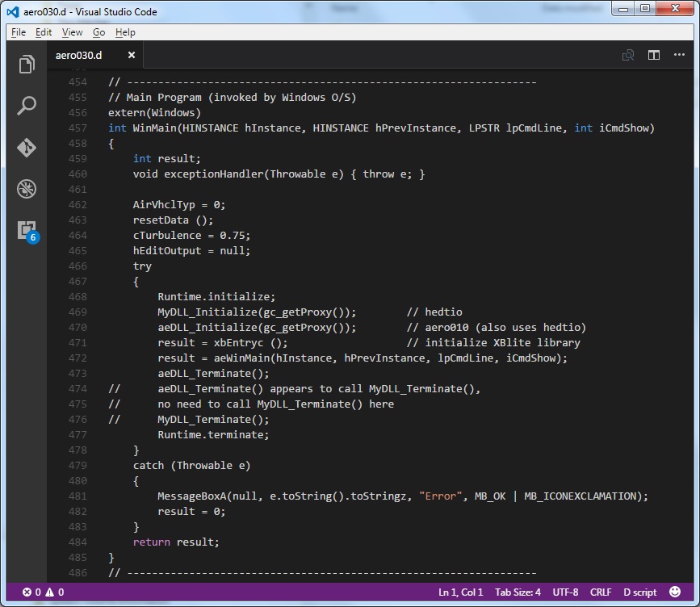Screen dimensions: 700x607
Task: Open the Extensions icon with badge
Action: pyautogui.click(x=27, y=230)
